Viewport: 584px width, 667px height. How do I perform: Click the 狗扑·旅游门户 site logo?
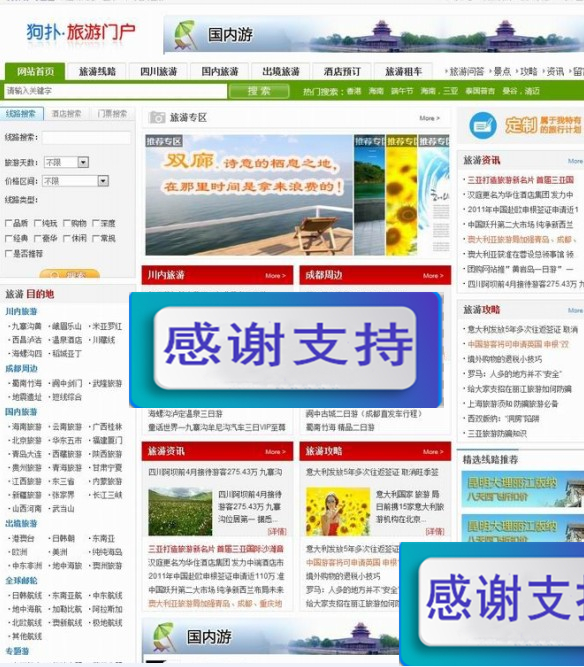tap(81, 32)
